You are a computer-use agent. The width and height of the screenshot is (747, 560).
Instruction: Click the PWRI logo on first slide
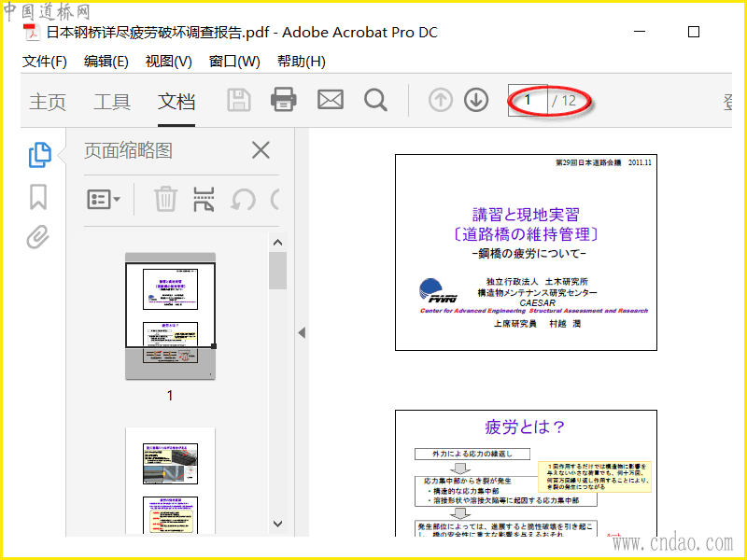(438, 290)
